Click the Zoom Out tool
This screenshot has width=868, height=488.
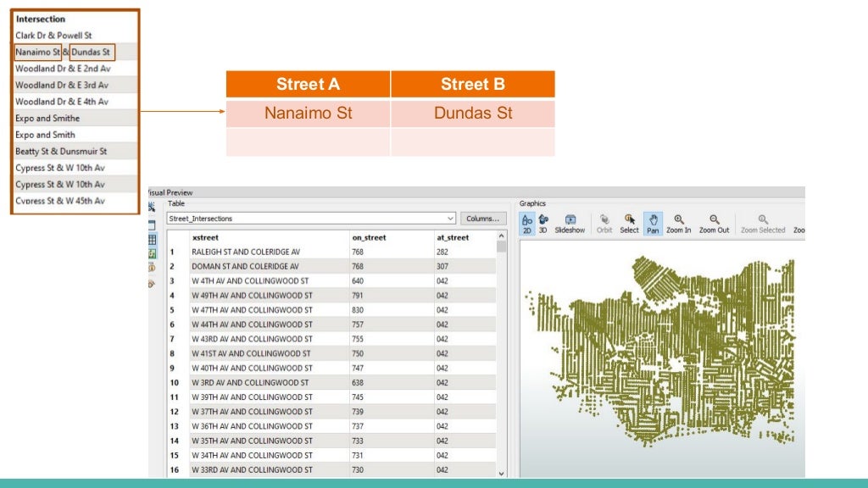click(x=714, y=223)
